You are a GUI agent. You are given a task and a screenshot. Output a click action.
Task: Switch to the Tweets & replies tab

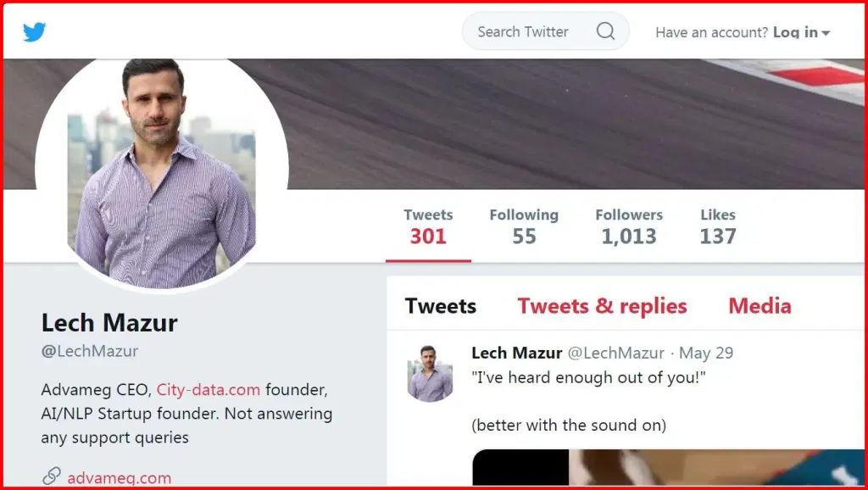(602, 306)
